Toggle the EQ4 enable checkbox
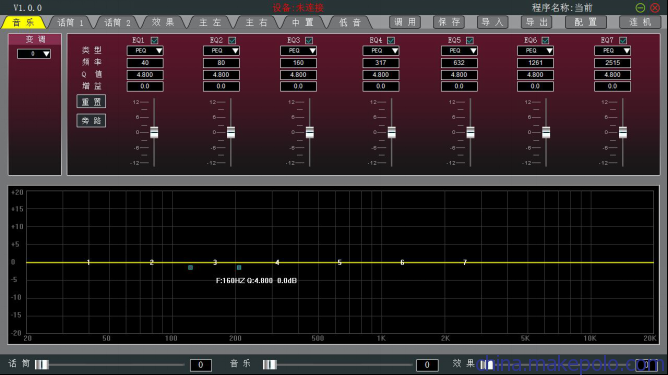Screen dimensions: 668x375 391,40
